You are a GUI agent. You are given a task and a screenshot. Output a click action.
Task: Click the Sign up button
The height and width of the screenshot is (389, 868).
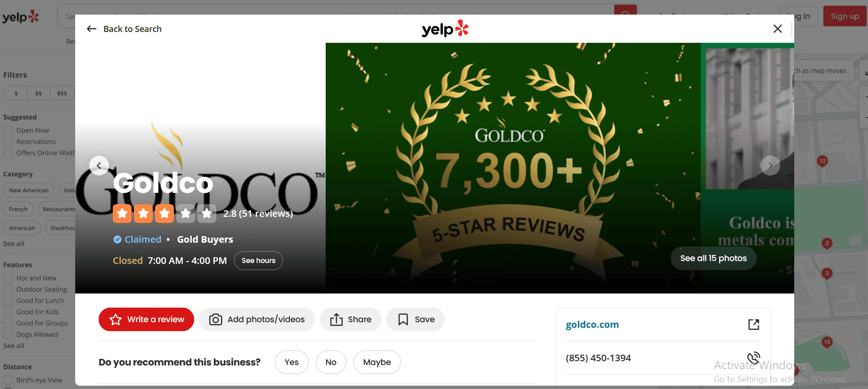pyautogui.click(x=845, y=16)
